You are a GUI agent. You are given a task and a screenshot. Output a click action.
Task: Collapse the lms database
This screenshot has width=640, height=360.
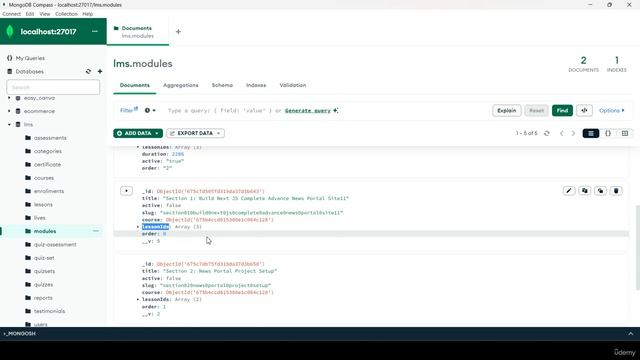[x=9, y=124]
